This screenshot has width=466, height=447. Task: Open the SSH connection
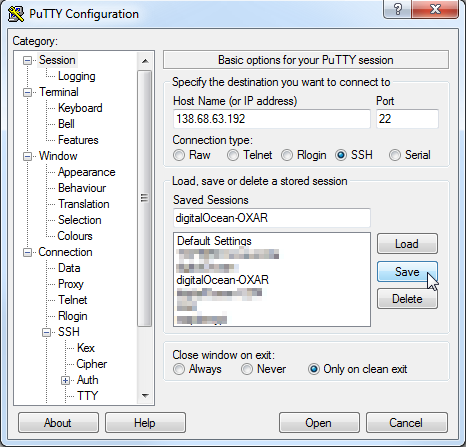pyautogui.click(x=319, y=423)
